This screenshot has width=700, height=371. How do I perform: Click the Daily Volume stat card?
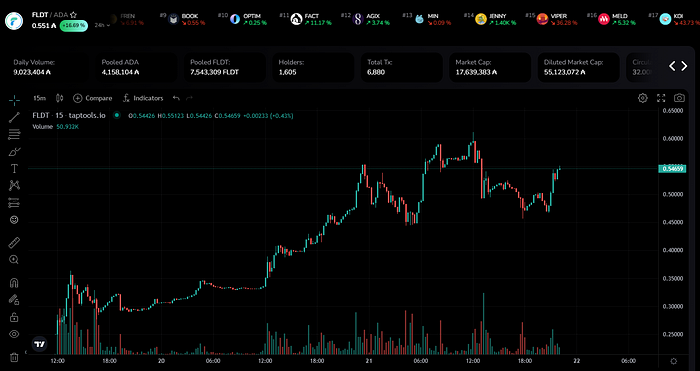[47, 67]
